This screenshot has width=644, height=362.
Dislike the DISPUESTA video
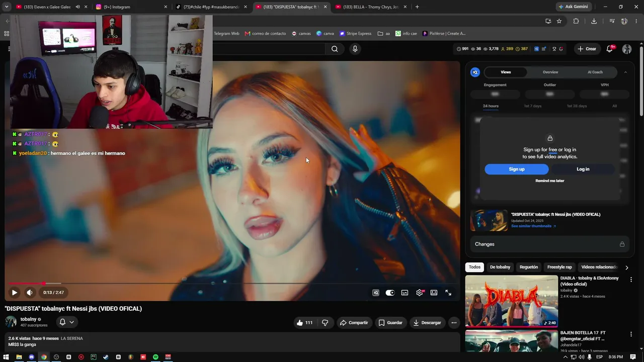325,323
